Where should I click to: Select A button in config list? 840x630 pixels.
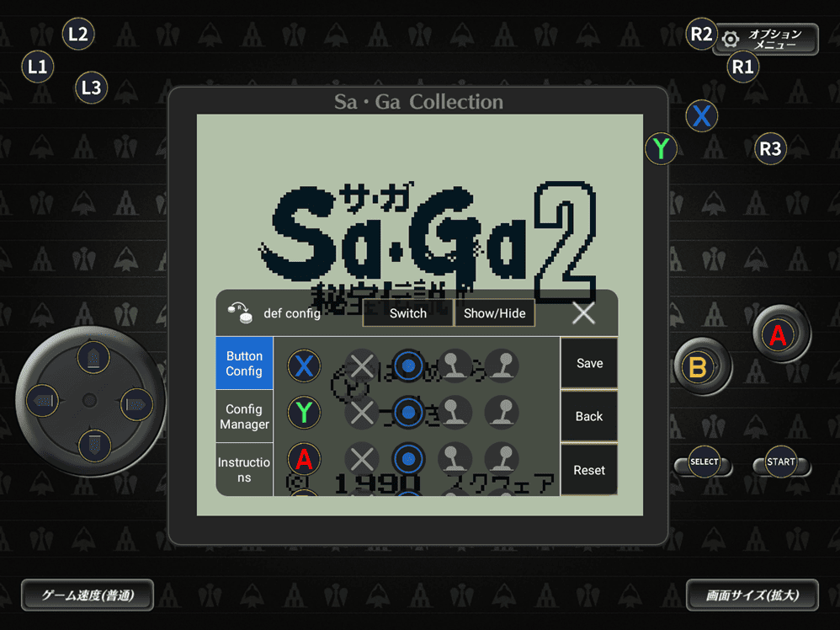click(304, 460)
